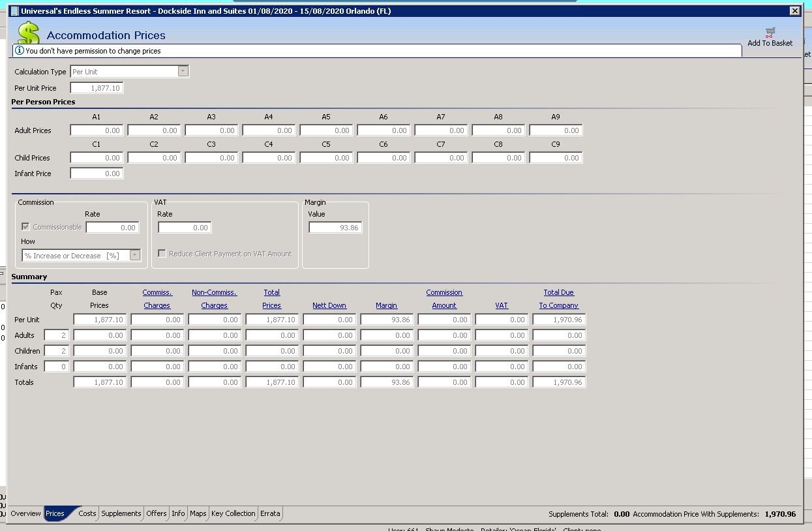This screenshot has height=531, width=812.
Task: Click the Nett Down column link
Action: pyautogui.click(x=329, y=305)
